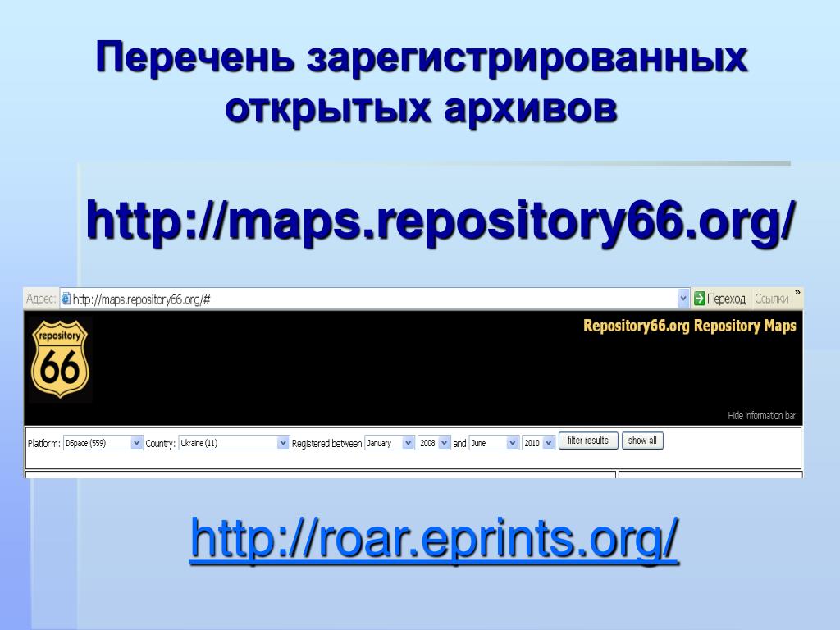Viewport: 840px width, 630px height.
Task: Open the Ссылки links toolbar
Action: [771, 299]
